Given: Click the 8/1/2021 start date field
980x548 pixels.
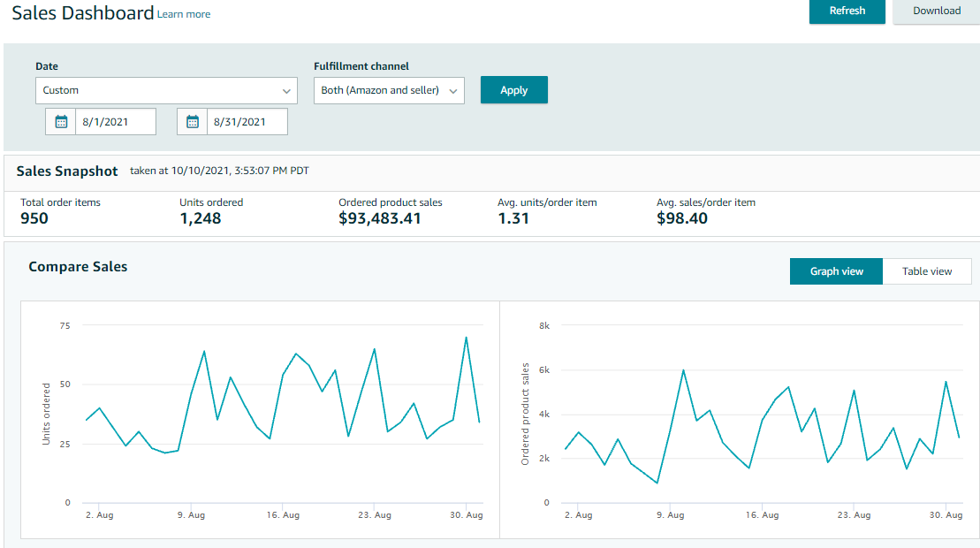Looking at the screenshot, I should coord(116,122).
